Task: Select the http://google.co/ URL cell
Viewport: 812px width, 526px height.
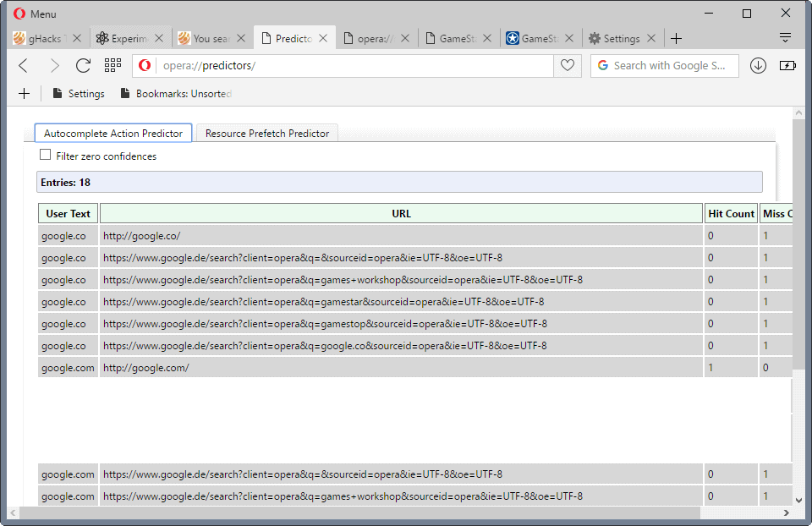Action: click(401, 236)
